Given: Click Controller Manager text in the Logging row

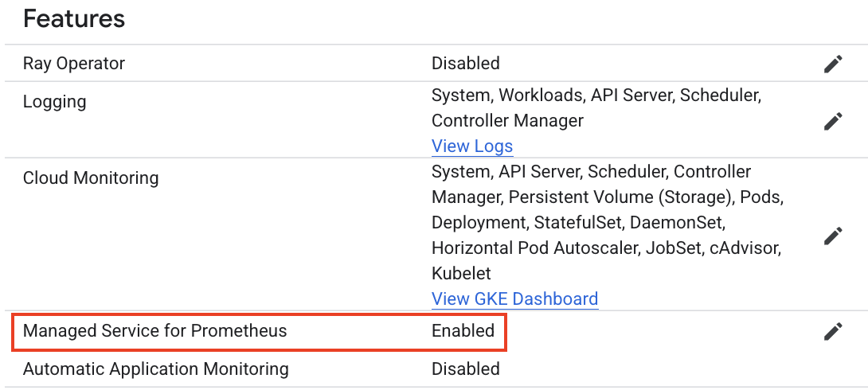Looking at the screenshot, I should pyautogui.click(x=507, y=121).
